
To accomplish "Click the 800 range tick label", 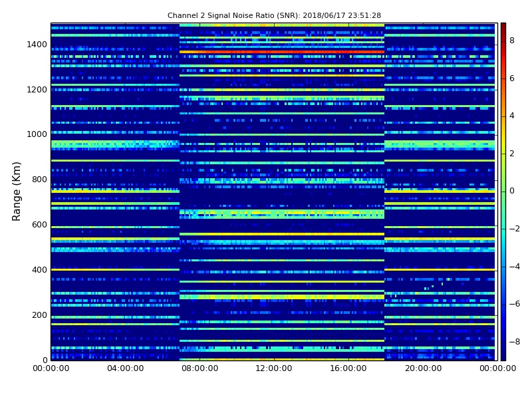I will [x=39, y=180].
